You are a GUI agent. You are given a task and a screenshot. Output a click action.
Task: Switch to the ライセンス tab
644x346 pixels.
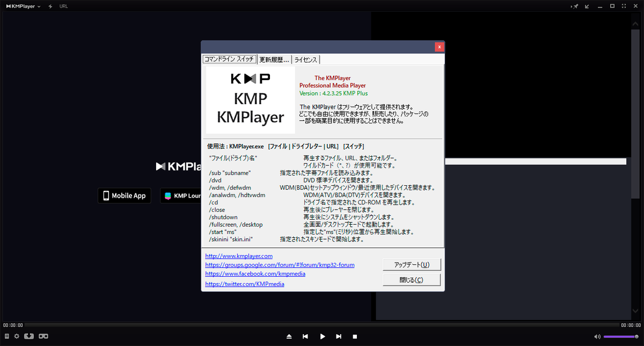pyautogui.click(x=305, y=60)
